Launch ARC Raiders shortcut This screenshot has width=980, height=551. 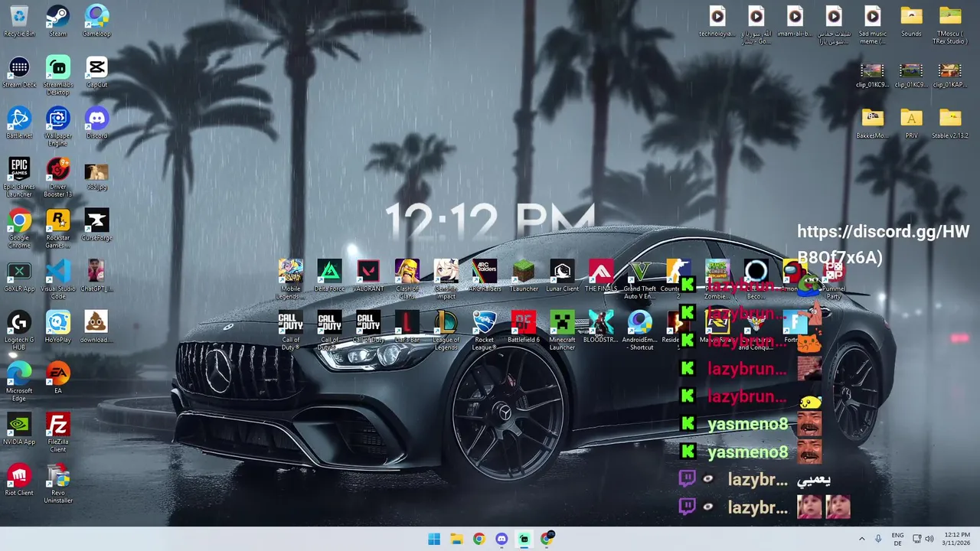pyautogui.click(x=485, y=275)
